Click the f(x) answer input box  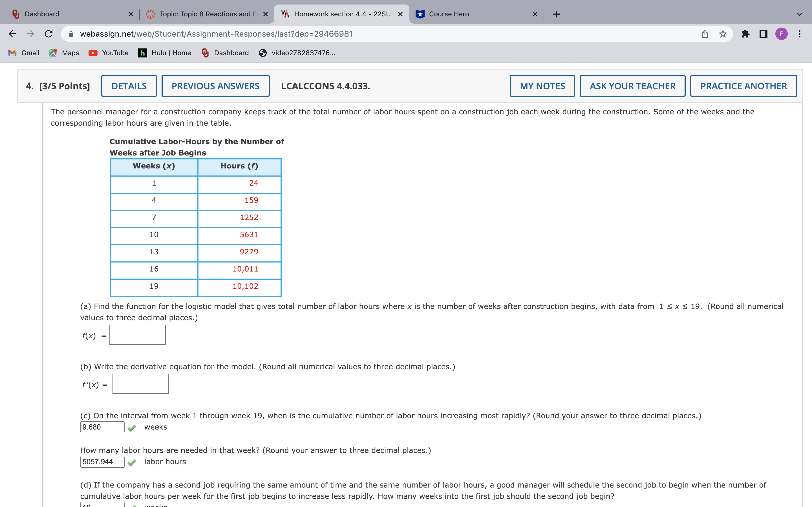(x=138, y=335)
